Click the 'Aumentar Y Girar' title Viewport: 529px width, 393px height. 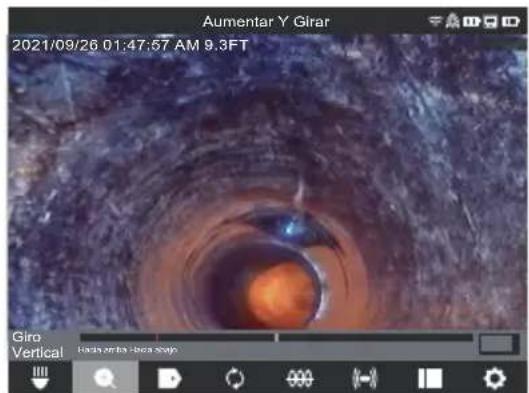coord(266,22)
